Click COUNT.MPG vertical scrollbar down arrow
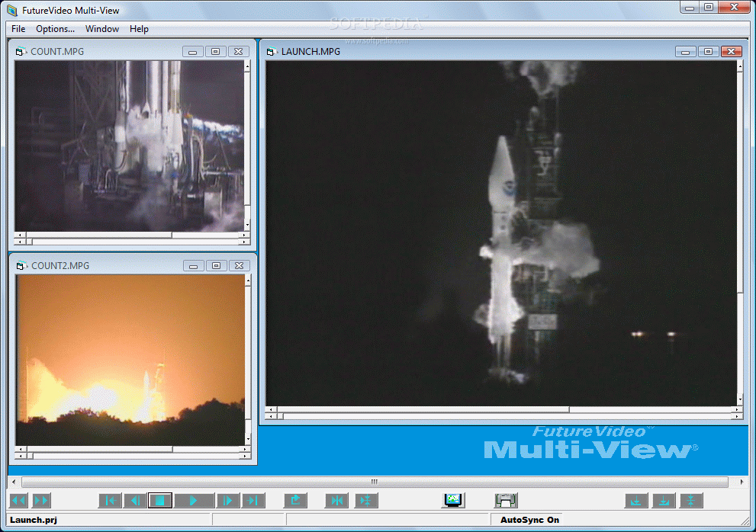Screen dimensions: 756x532 pyautogui.click(x=247, y=225)
